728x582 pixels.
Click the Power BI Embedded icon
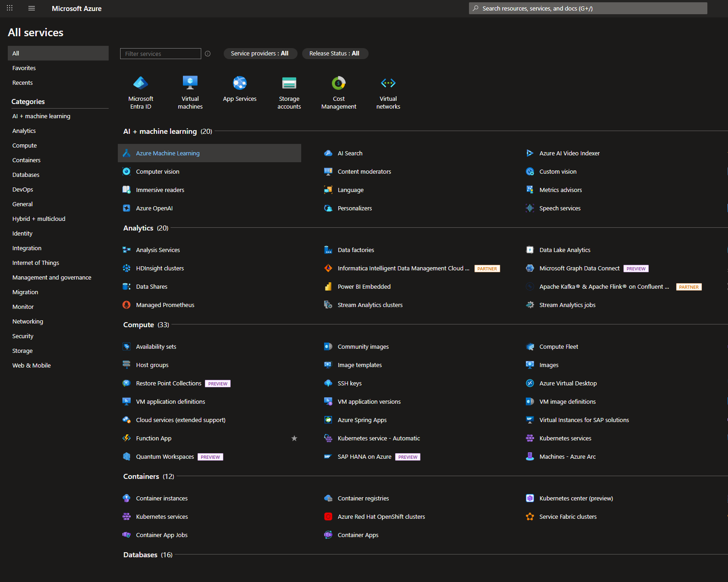coord(328,286)
